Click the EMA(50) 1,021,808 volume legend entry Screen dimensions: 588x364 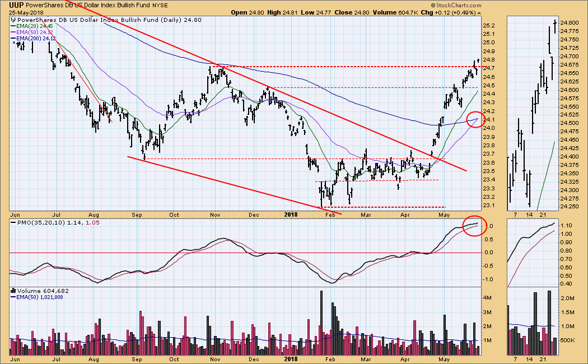tap(39, 297)
